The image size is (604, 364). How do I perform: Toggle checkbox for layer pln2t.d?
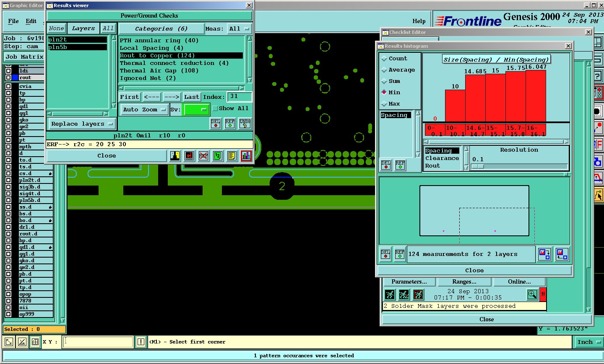tap(8, 180)
